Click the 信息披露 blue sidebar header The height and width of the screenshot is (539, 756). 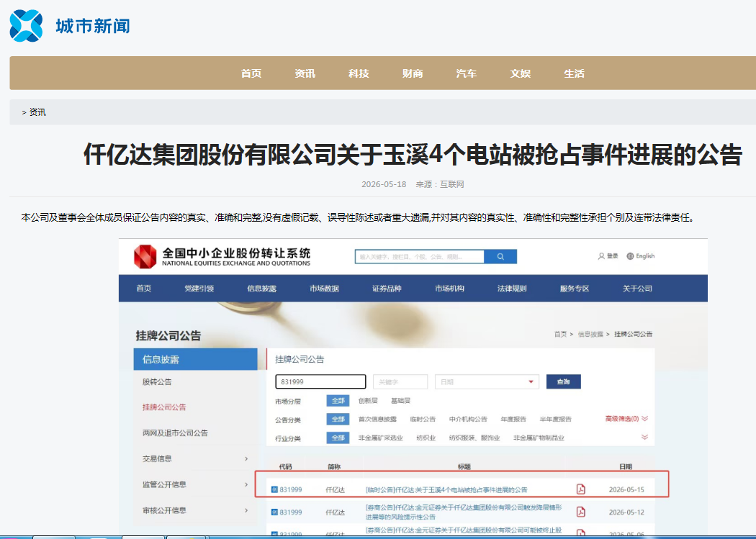click(x=196, y=359)
